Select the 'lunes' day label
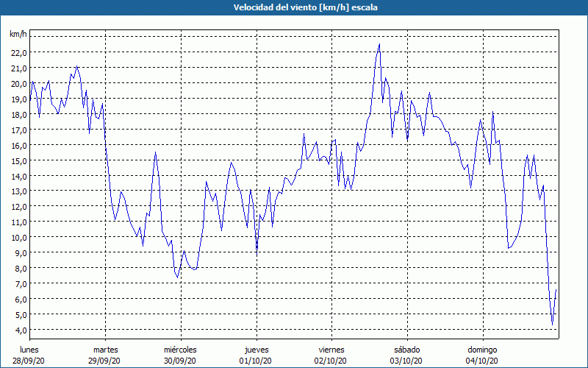 pos(29,350)
